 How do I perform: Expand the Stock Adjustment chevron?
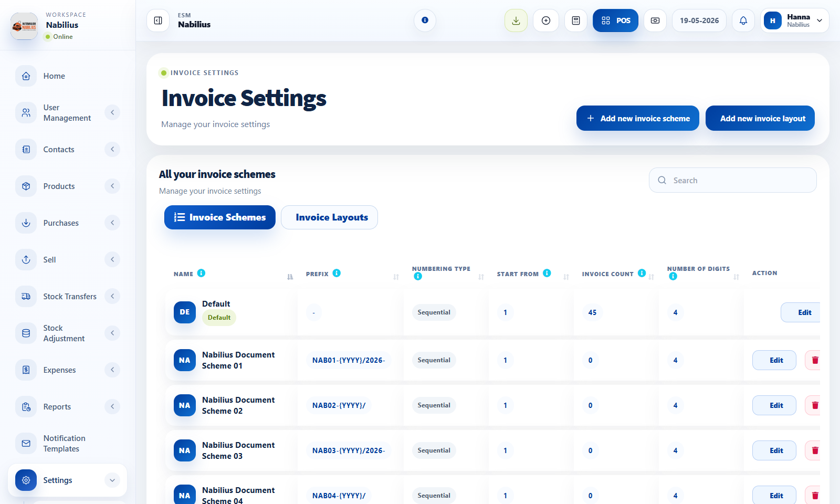(x=112, y=333)
